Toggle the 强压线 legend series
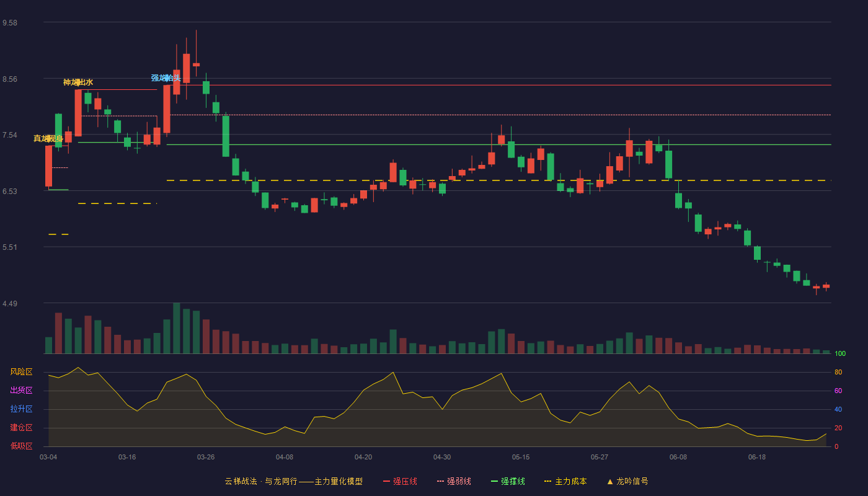Screen dimensions: 868x496 [x=400, y=481]
